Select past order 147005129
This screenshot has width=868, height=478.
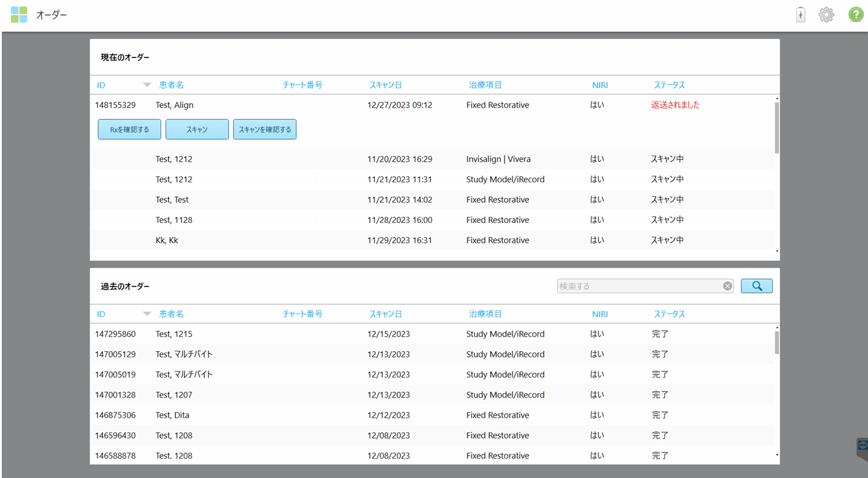[x=432, y=354]
